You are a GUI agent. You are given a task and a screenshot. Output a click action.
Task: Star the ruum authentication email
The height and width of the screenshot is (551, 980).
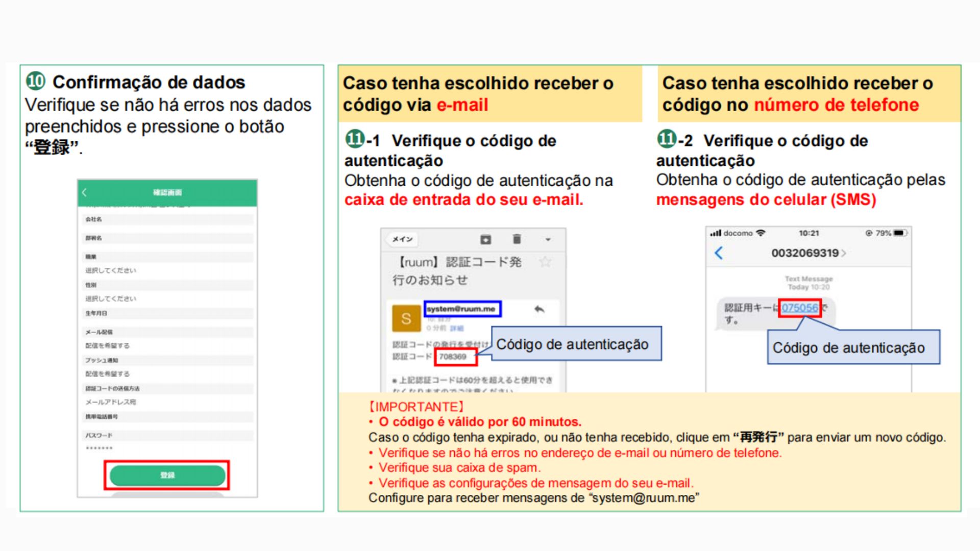545,262
